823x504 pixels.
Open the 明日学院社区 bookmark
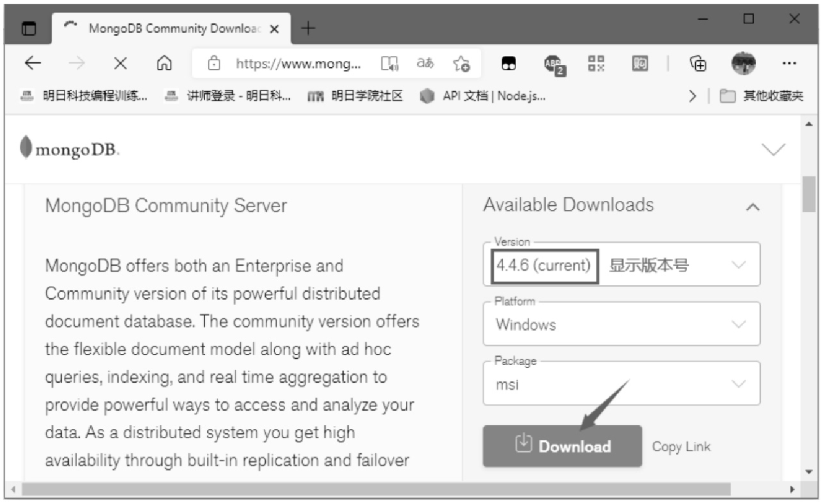tap(356, 96)
